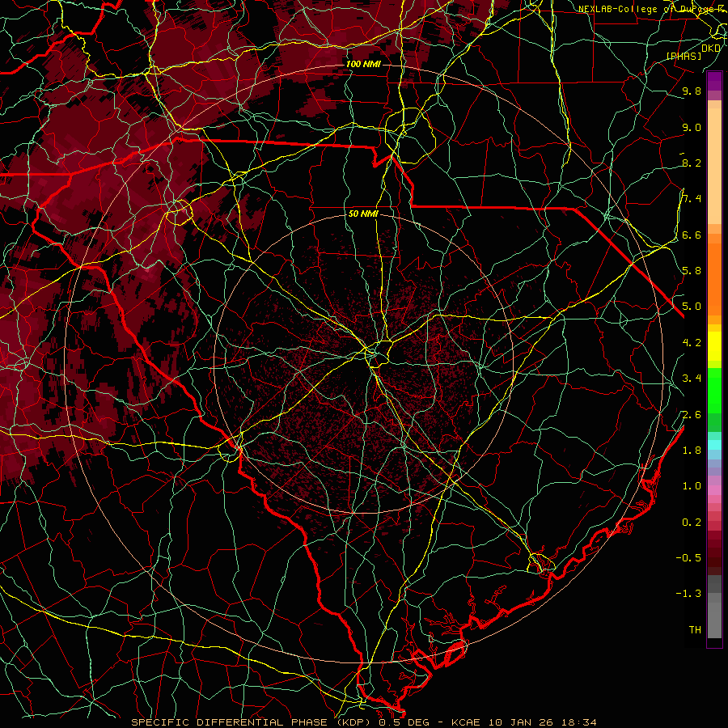Select the 3.4 value on the color scale

[x=692, y=379]
